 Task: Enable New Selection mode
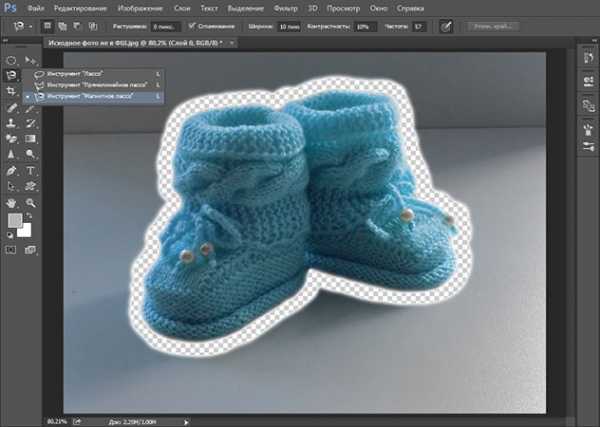47,26
